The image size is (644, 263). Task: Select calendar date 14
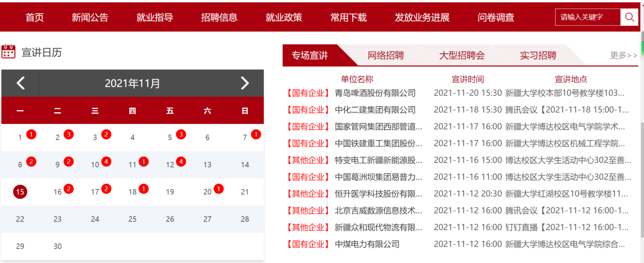(x=245, y=165)
